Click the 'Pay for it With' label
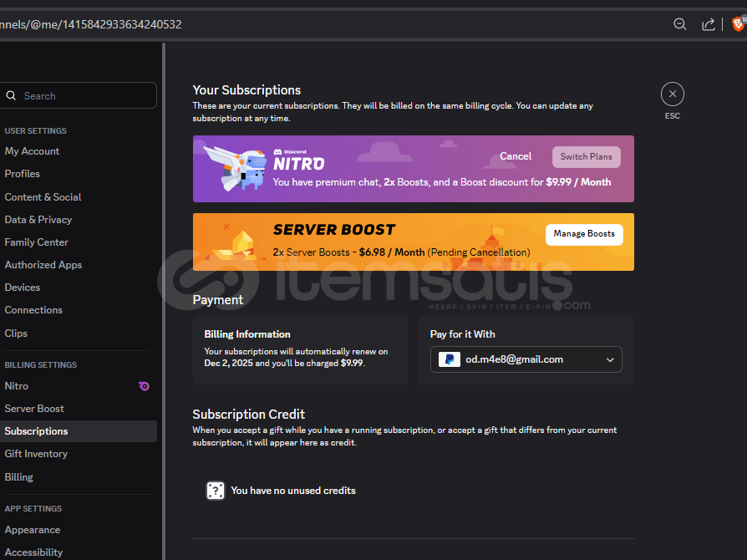 pyautogui.click(x=463, y=334)
